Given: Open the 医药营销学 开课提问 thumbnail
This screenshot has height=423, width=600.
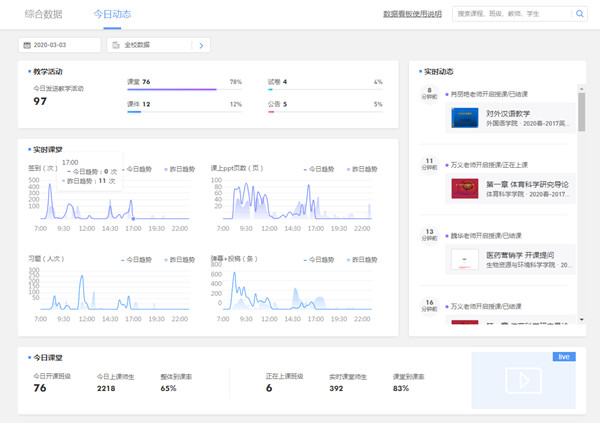Looking at the screenshot, I should click(x=465, y=259).
